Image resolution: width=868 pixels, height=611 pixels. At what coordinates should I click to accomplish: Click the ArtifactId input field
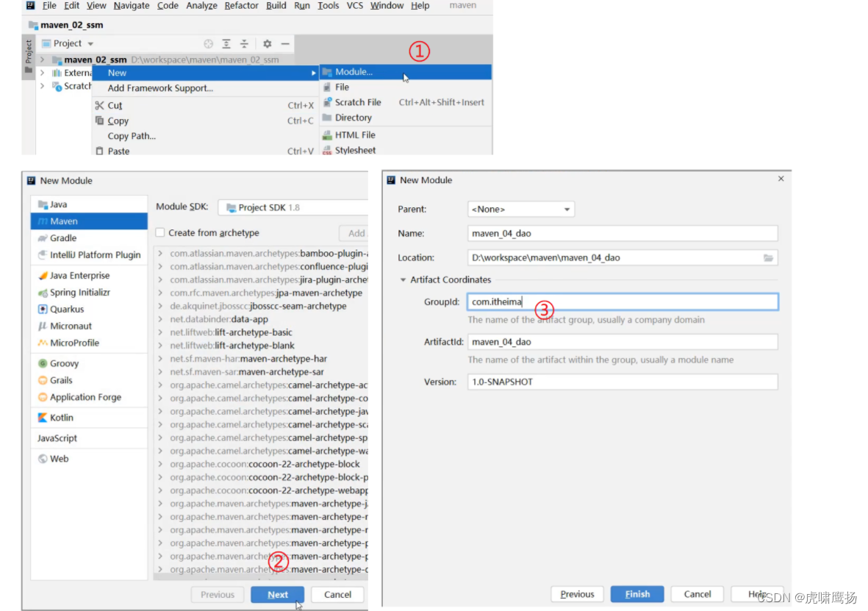tap(623, 342)
